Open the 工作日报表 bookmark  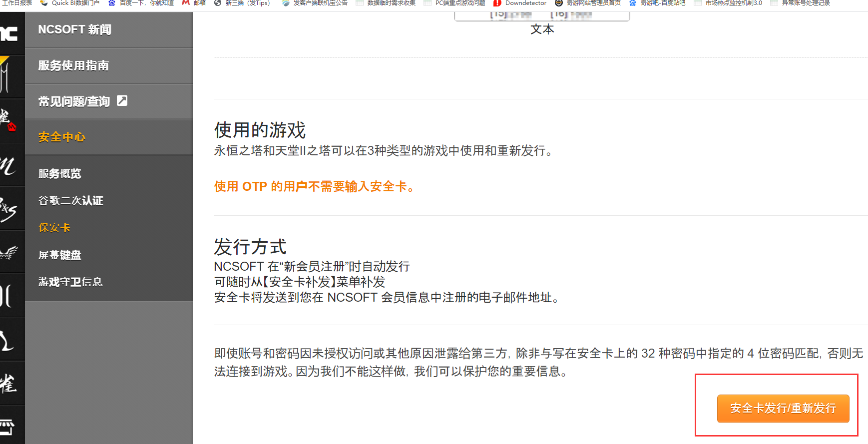(x=16, y=3)
